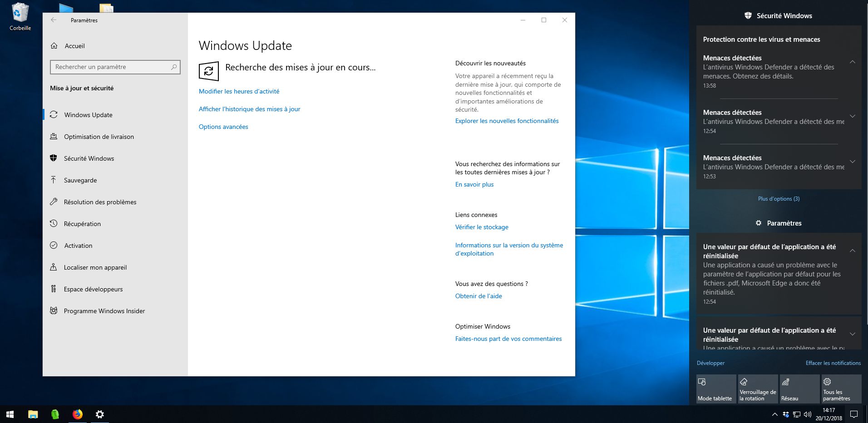Click the Rechercher un paramètre search field

click(x=111, y=67)
